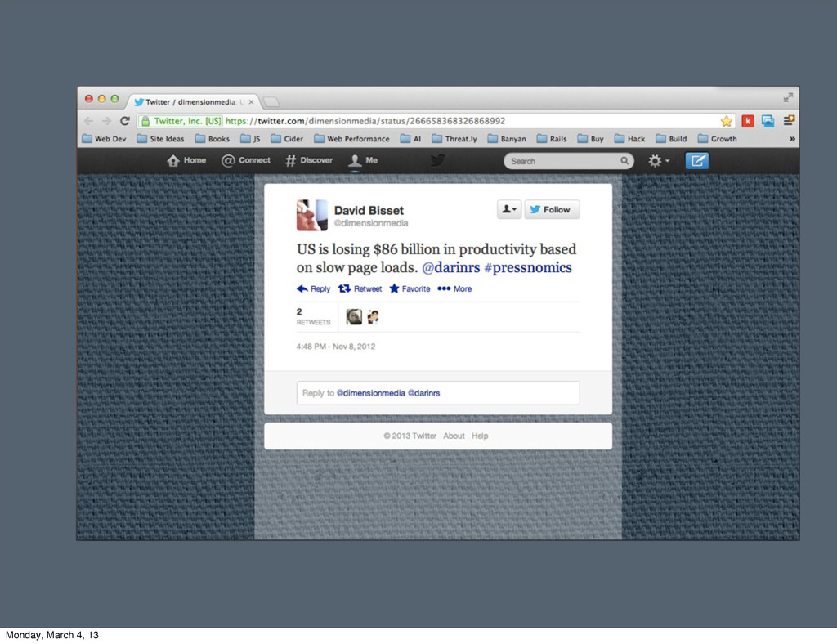Click the Twitter, Inc. security lock badge
Screen dimensions: 837x644
(181, 121)
